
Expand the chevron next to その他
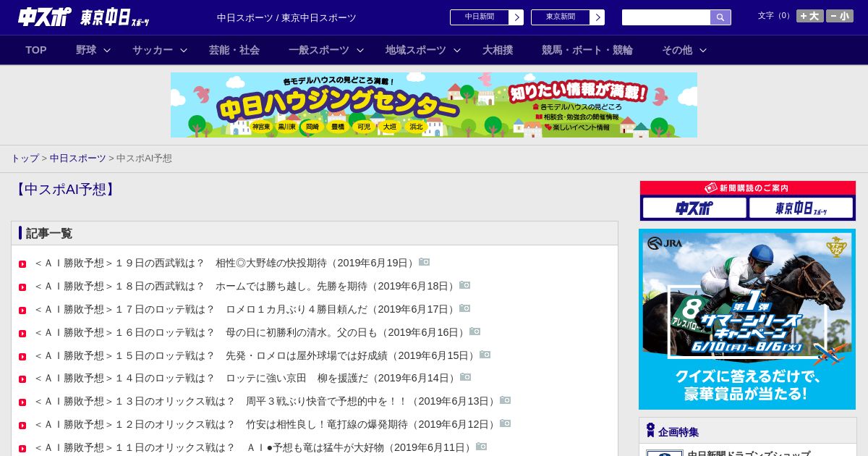703,50
